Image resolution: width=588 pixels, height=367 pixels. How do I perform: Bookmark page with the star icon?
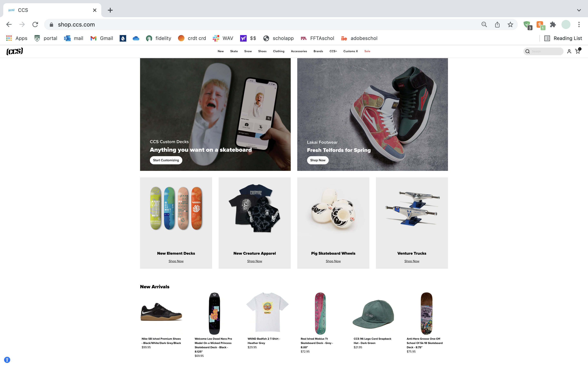(510, 24)
